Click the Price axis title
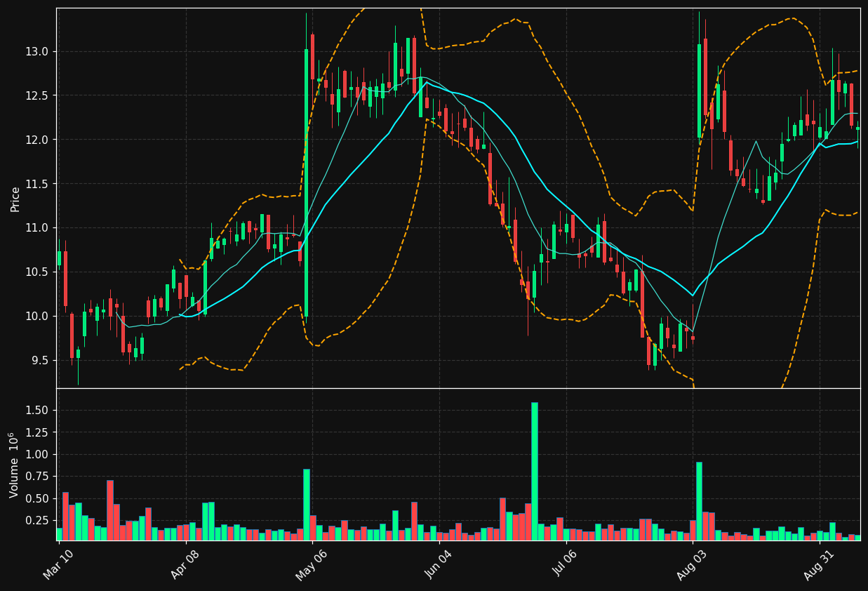This screenshot has height=591, width=868. pos(15,199)
